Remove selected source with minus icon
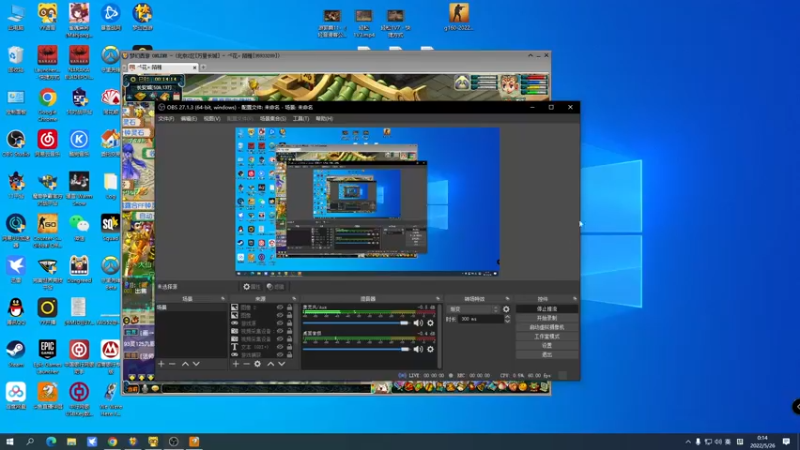Screen dimensions: 800x450 pos(246,364)
